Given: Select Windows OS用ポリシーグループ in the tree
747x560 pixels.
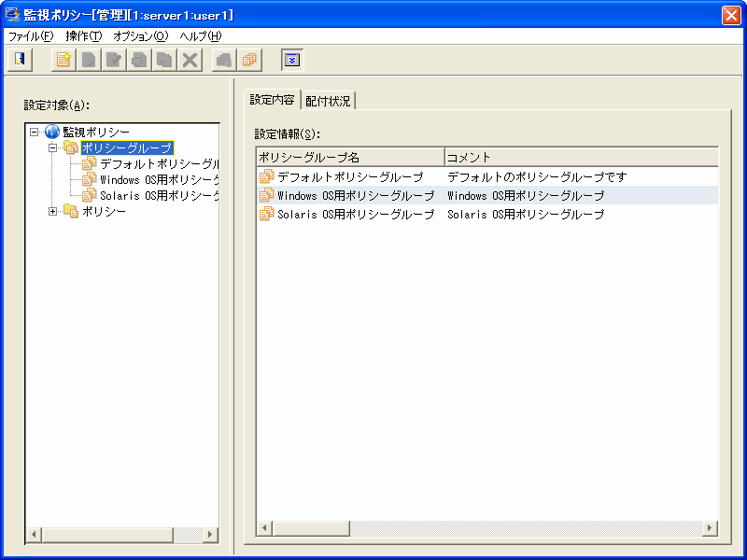Looking at the screenshot, I should (x=159, y=179).
